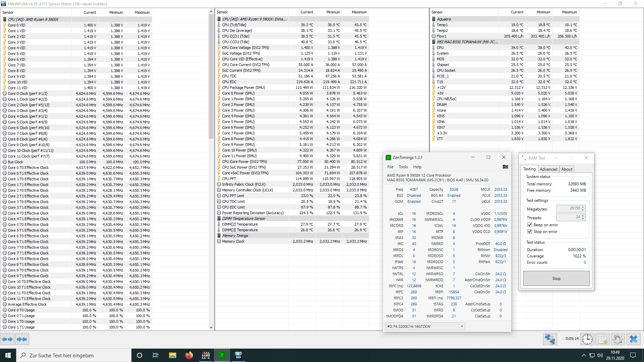Viewport: 644px width, 362px height.
Task: Open HWiNFO remote network connection button
Action: 550,339
